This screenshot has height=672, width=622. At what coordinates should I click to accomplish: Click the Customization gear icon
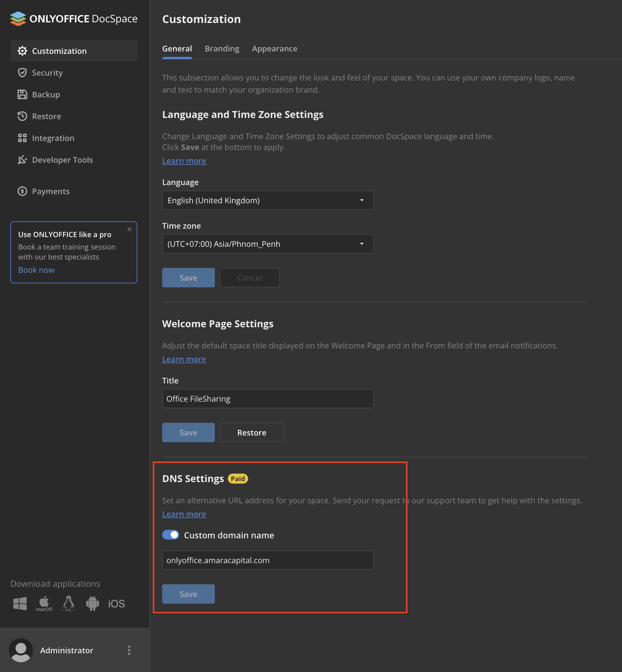22,51
